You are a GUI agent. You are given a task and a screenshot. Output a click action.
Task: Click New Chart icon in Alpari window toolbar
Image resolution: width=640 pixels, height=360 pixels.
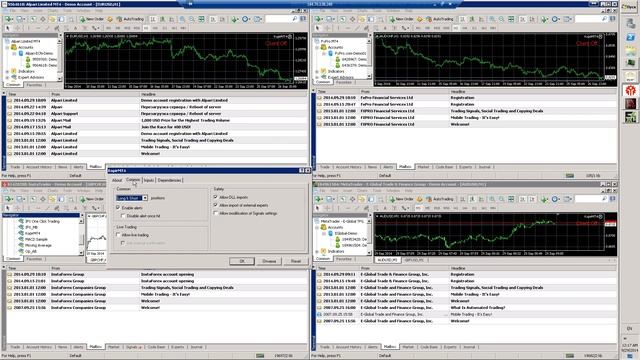[8, 19]
